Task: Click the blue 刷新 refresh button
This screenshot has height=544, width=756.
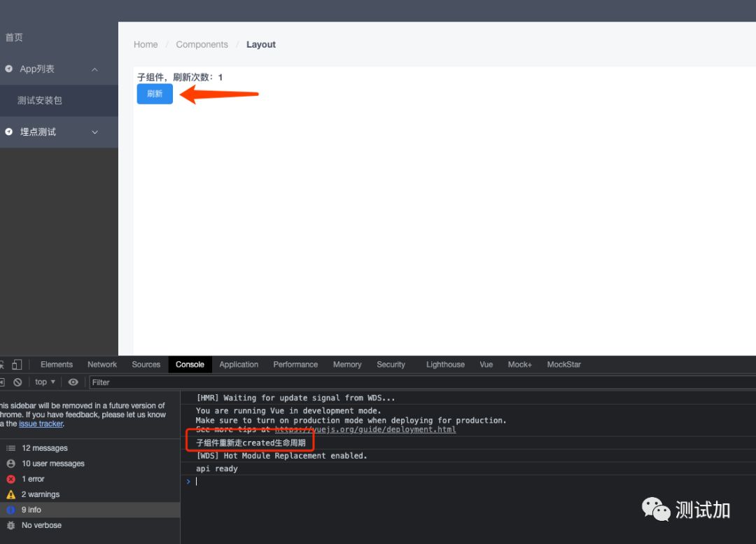Action: point(155,94)
